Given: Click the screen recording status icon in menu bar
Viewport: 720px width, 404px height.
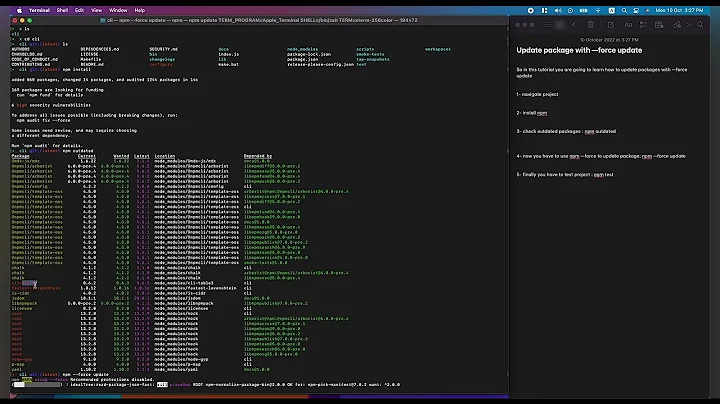Looking at the screenshot, I should tap(531, 10).
